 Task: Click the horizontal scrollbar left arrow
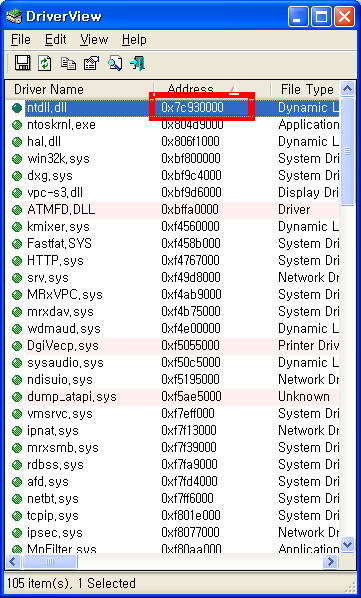[13, 561]
